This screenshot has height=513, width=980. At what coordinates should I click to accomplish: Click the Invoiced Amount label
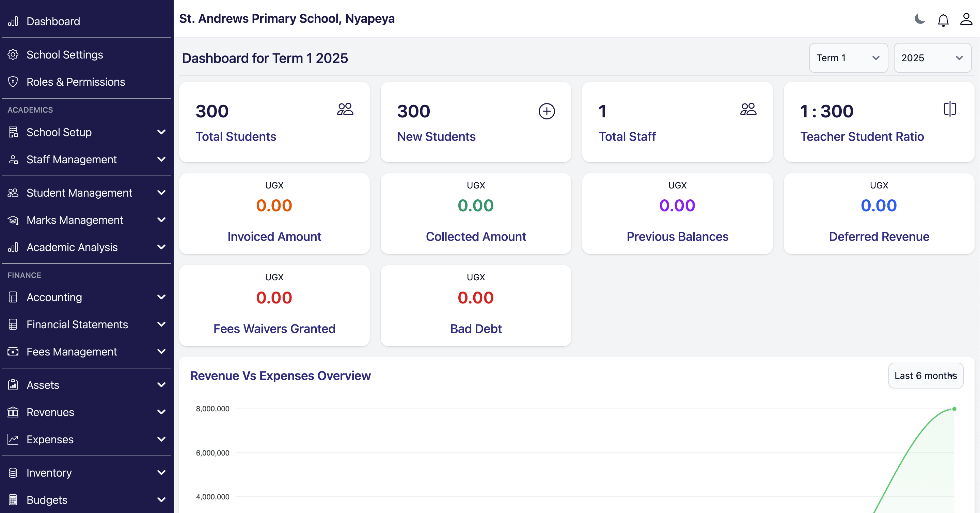pos(274,237)
